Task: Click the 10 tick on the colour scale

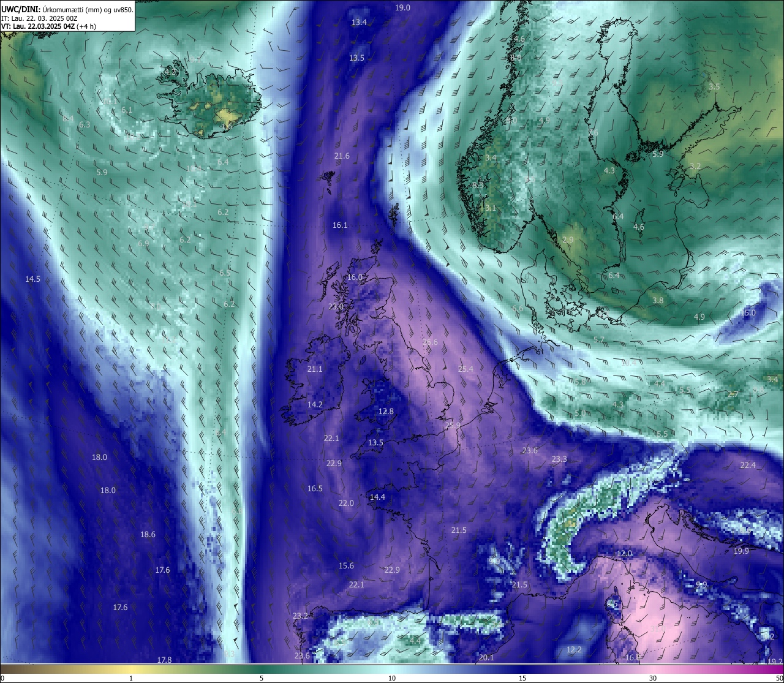Action: (x=392, y=678)
